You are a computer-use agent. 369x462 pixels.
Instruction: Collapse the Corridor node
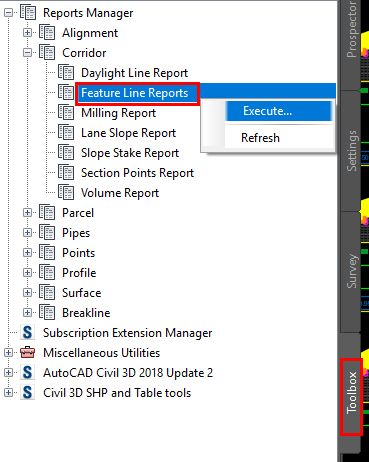coord(27,53)
